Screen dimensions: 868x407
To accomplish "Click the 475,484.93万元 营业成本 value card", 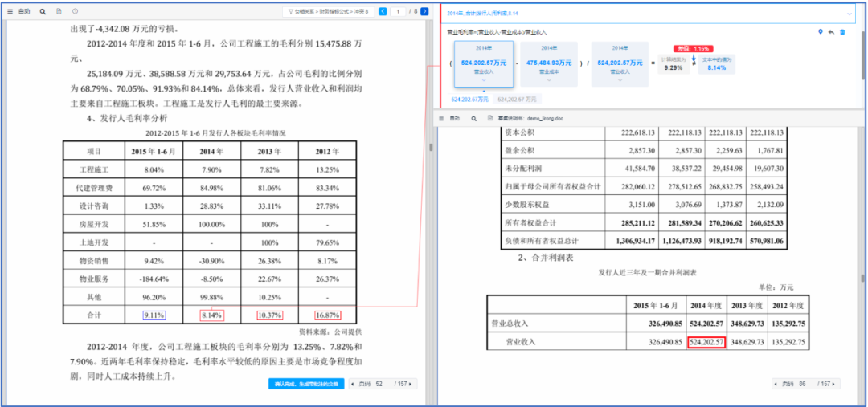I will [549, 63].
